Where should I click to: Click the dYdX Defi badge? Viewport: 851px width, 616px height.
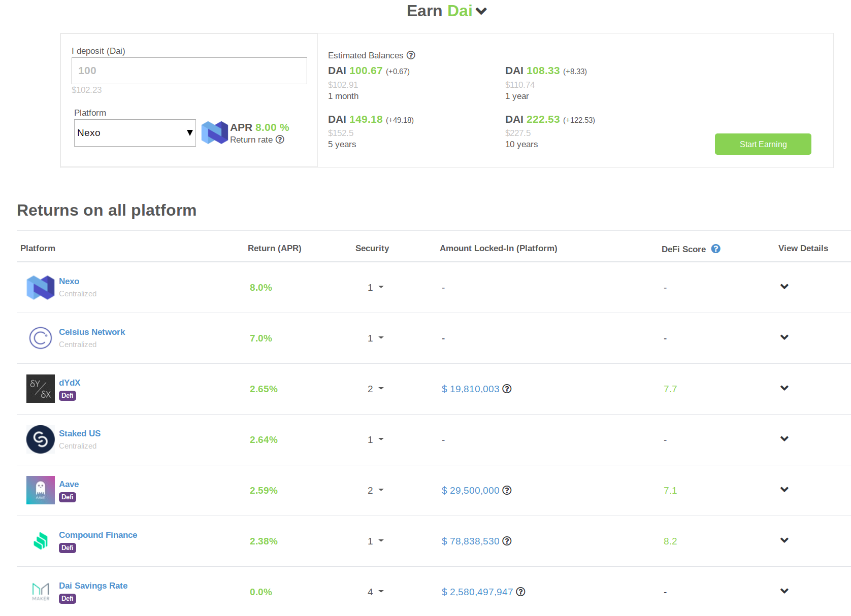[x=68, y=396]
